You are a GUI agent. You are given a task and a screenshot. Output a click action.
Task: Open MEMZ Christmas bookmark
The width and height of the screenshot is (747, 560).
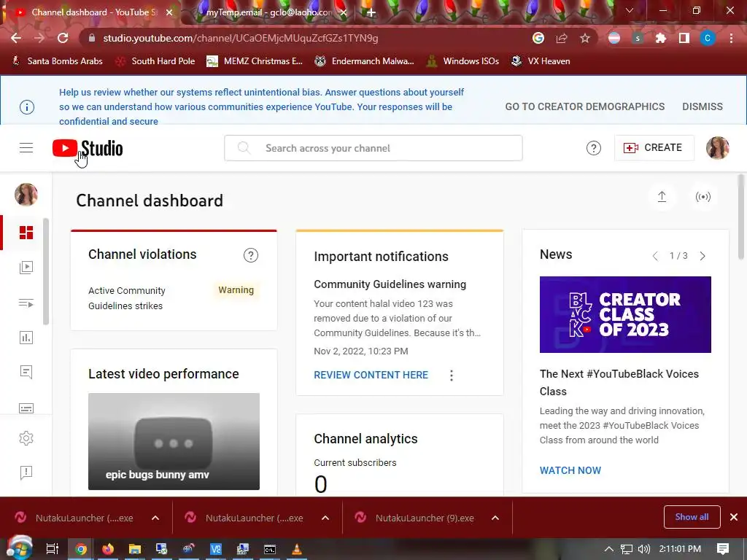(255, 61)
